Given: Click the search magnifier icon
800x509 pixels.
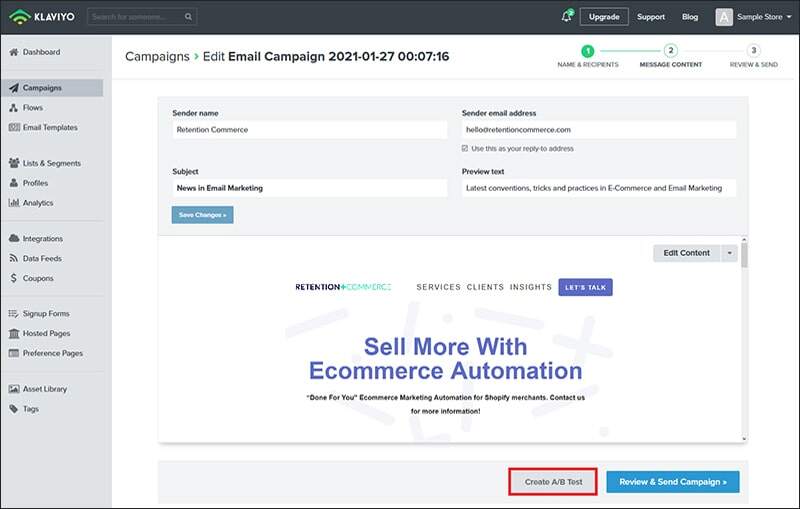Looking at the screenshot, I should [x=189, y=17].
